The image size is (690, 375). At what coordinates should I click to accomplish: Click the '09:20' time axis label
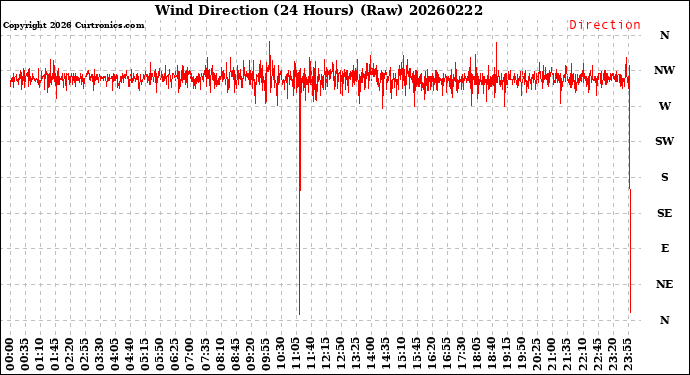coord(251,355)
